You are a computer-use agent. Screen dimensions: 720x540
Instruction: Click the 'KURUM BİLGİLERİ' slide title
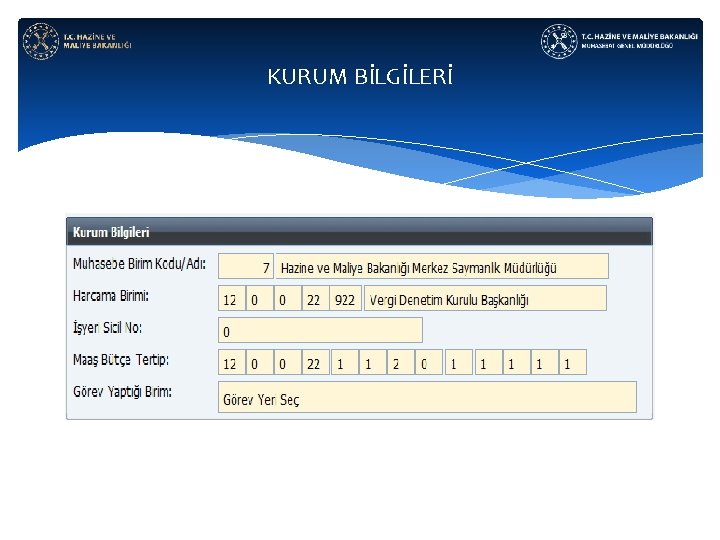(360, 76)
